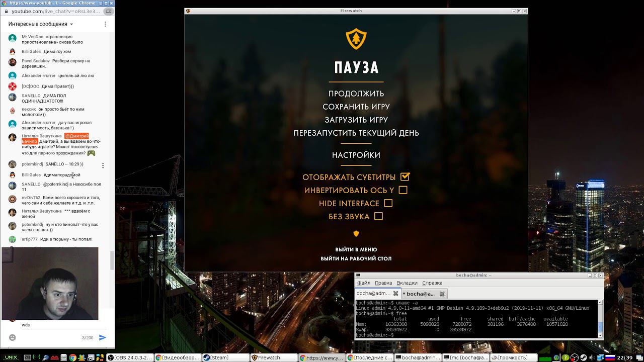
Task: Close the first bocha@adm terminal tab
Action: tap(396, 294)
